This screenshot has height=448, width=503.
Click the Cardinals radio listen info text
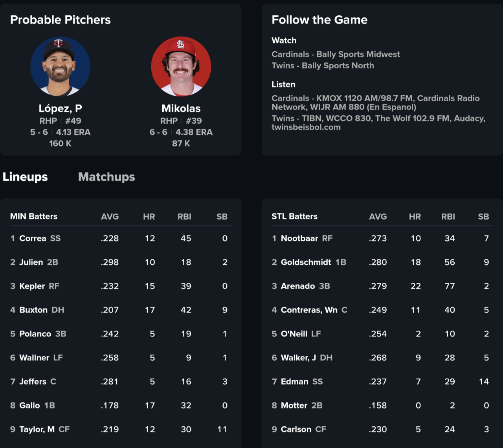[375, 102]
